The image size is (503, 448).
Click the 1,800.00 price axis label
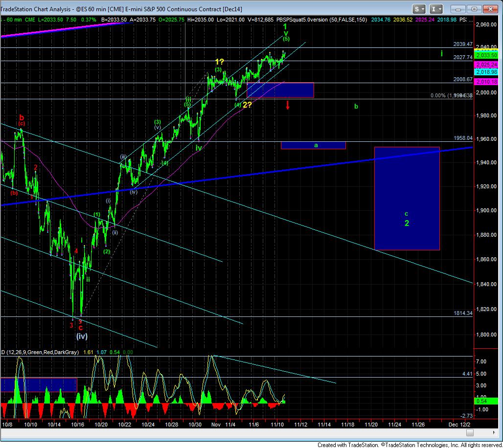point(486,335)
